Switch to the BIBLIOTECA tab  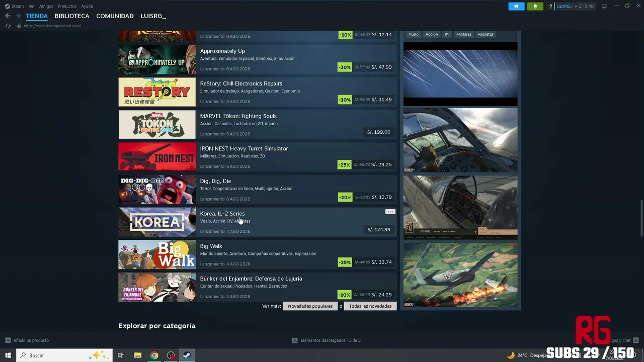[x=72, y=16]
